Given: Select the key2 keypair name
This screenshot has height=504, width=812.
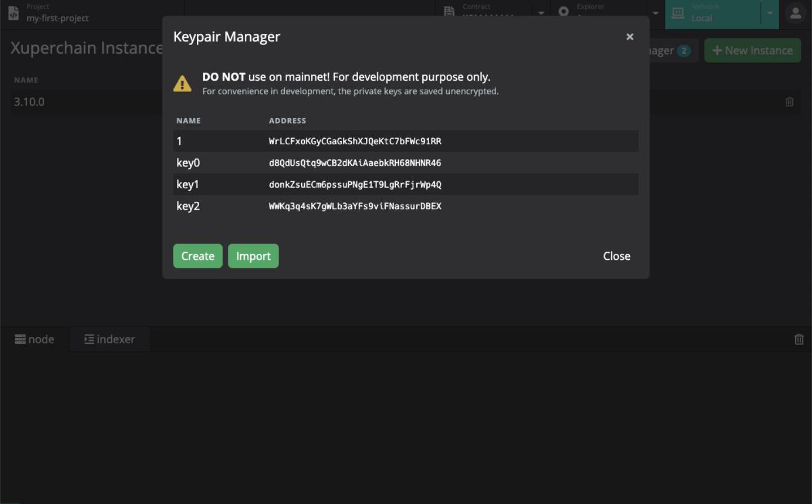Looking at the screenshot, I should 188,206.
